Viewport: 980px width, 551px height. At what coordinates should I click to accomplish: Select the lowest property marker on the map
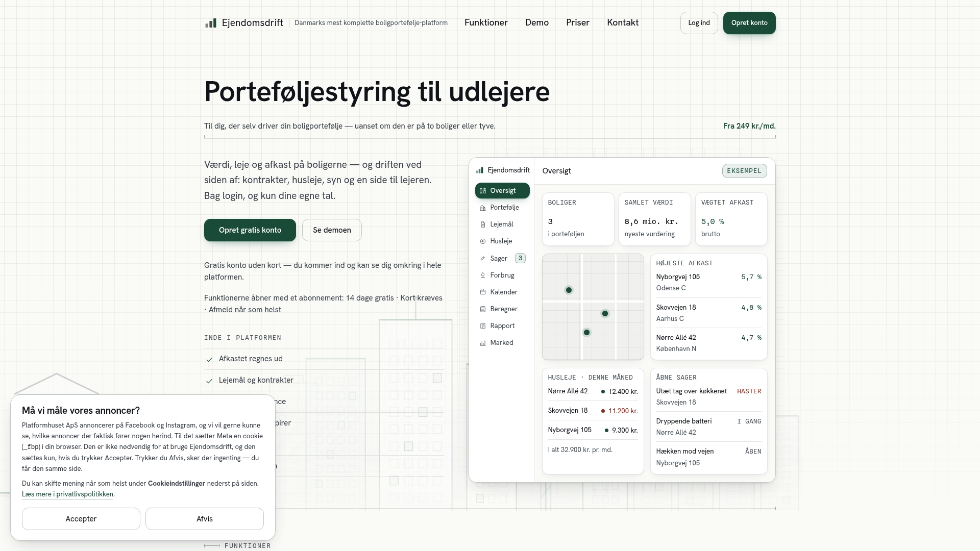[586, 333]
